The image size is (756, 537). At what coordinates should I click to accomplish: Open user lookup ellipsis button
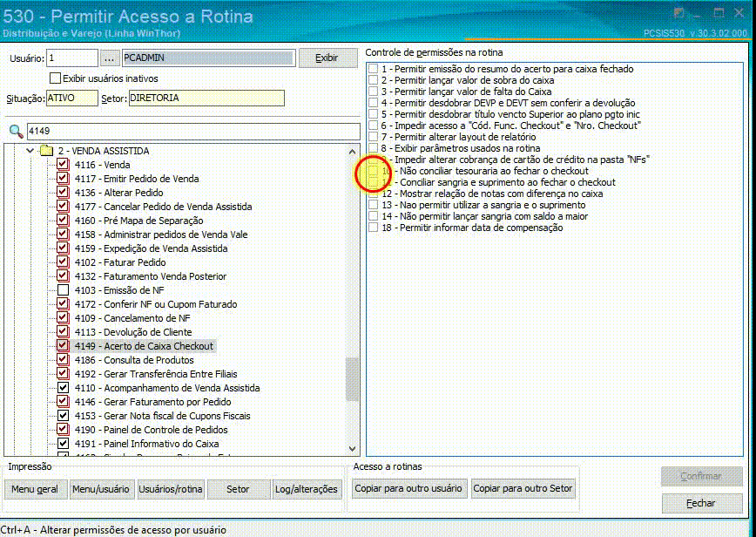point(109,58)
